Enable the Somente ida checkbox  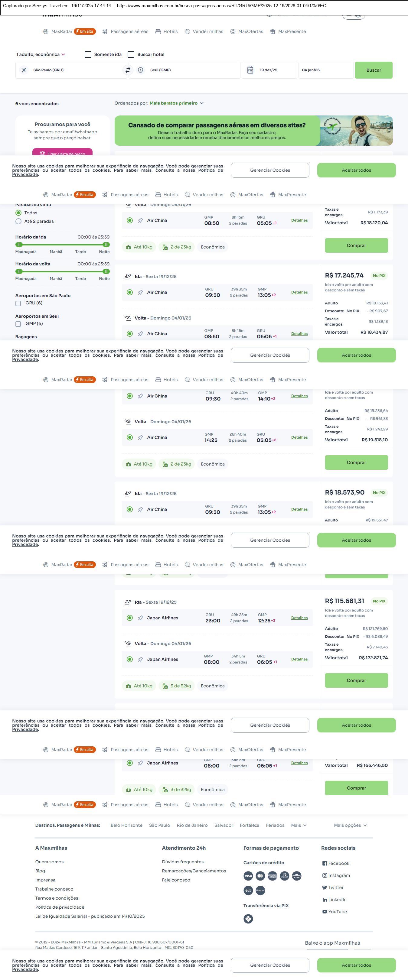[88, 54]
